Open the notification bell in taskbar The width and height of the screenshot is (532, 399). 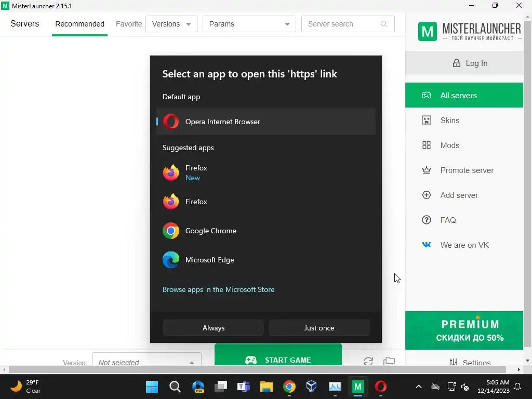(518, 387)
